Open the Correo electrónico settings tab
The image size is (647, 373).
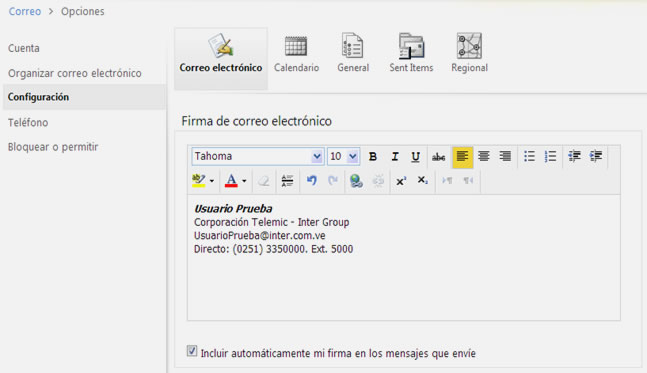click(x=221, y=58)
